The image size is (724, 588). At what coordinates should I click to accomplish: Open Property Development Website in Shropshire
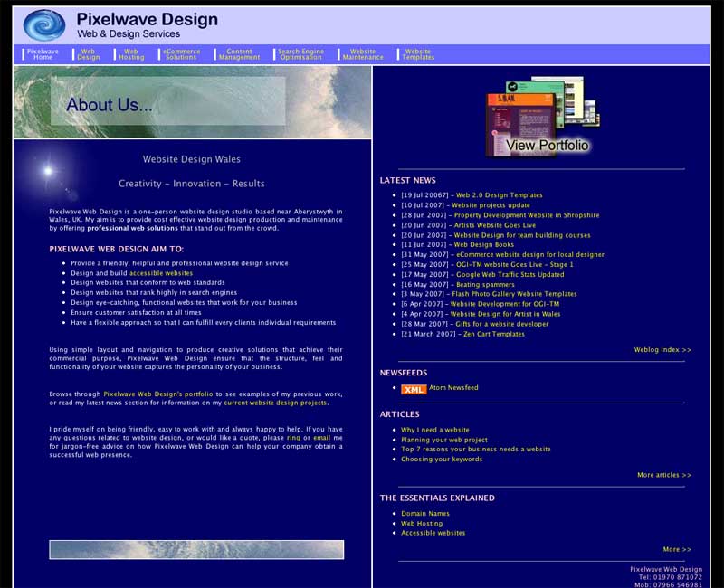click(527, 215)
